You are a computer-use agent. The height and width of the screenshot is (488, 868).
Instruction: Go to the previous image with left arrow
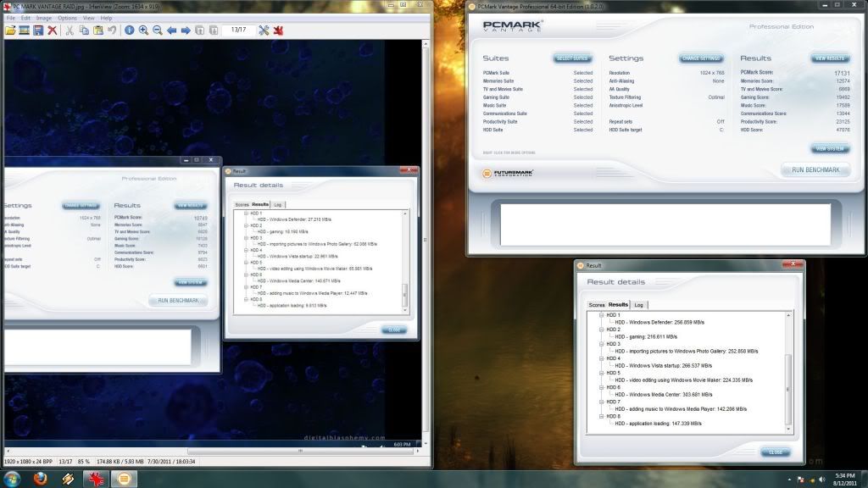click(x=171, y=30)
